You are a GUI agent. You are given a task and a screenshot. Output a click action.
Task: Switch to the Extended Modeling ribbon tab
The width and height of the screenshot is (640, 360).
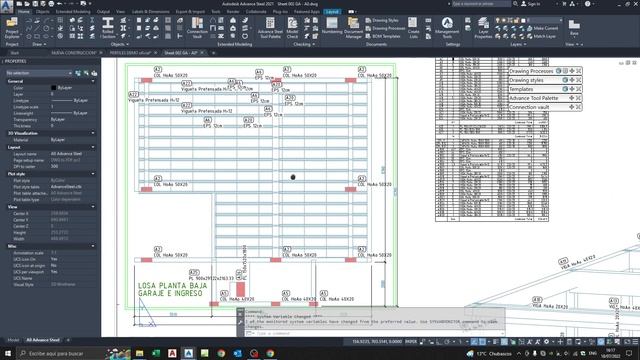[73, 12]
